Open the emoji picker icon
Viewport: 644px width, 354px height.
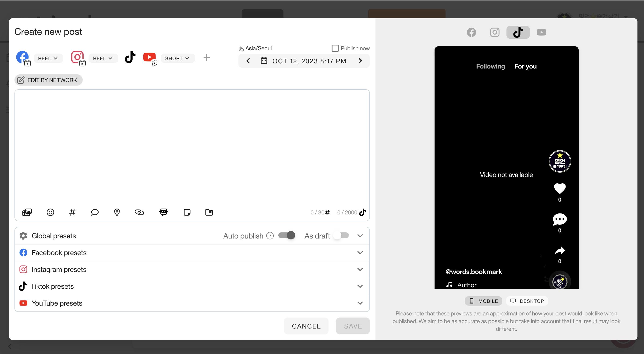[x=50, y=212]
